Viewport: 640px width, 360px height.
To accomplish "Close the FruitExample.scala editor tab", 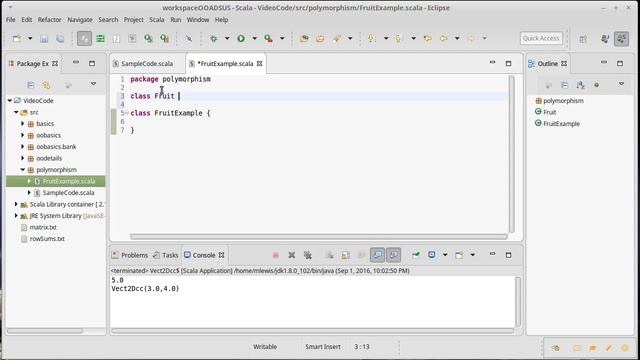I will pyautogui.click(x=260, y=64).
